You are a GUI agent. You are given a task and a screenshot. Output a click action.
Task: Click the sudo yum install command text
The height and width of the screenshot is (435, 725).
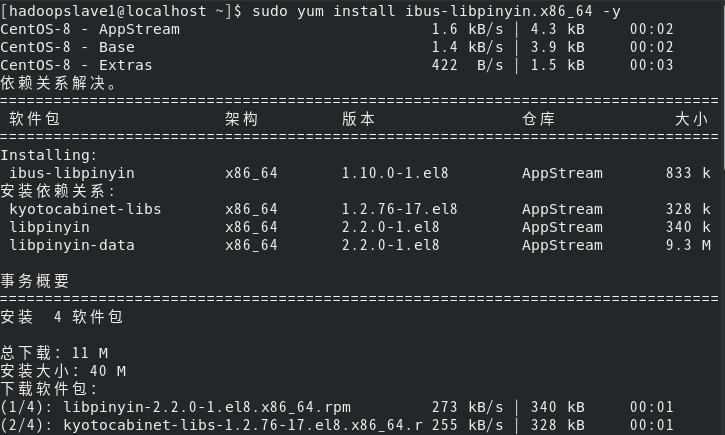pyautogui.click(x=436, y=11)
